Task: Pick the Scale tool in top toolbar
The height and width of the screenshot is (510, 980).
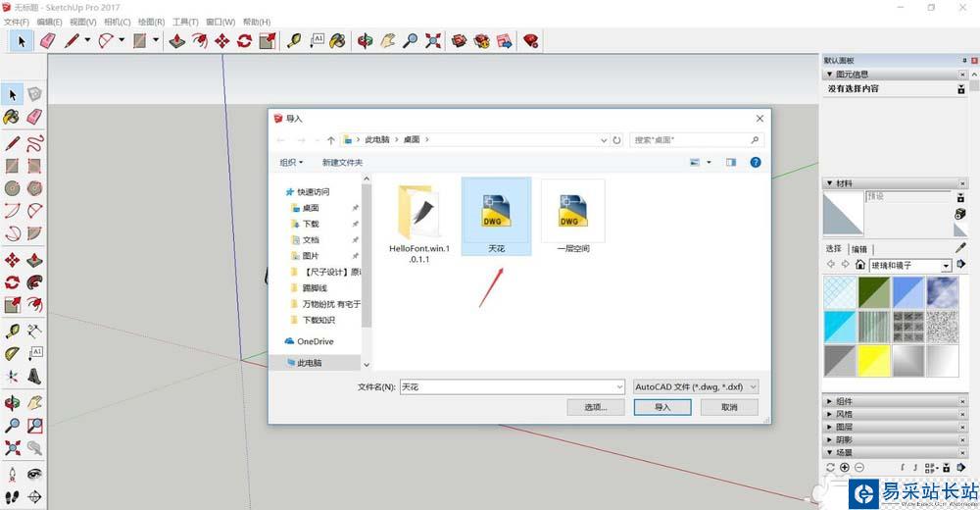Action: tap(268, 41)
